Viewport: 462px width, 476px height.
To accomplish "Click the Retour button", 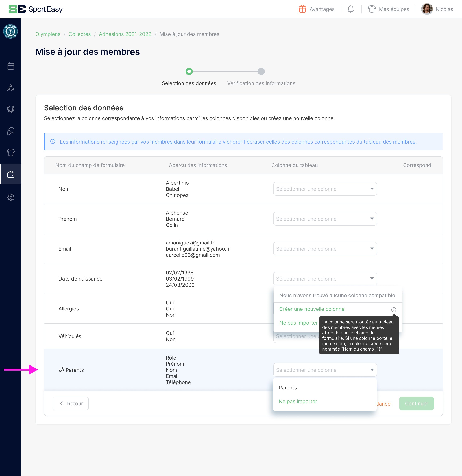I will (x=71, y=403).
